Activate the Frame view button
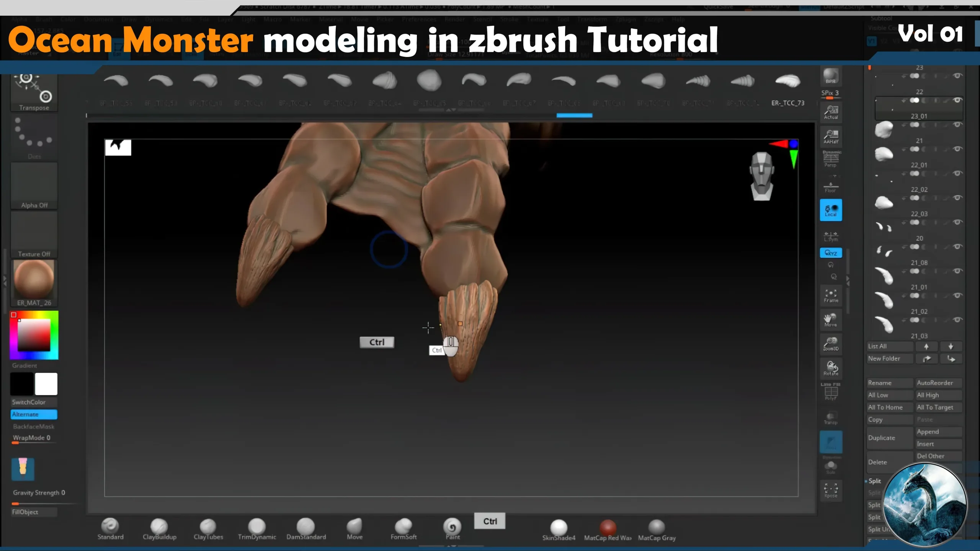Viewport: 980px width, 551px height. 831,295
